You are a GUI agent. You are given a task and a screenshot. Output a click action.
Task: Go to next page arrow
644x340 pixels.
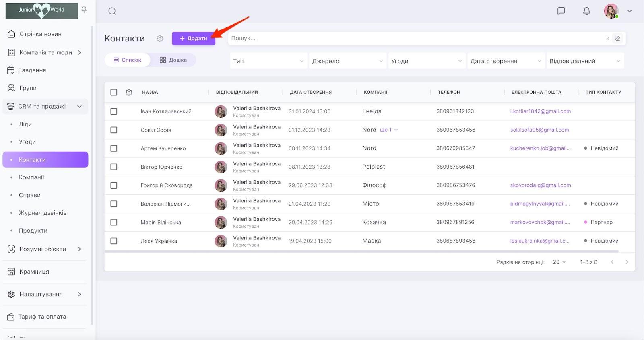tap(627, 262)
